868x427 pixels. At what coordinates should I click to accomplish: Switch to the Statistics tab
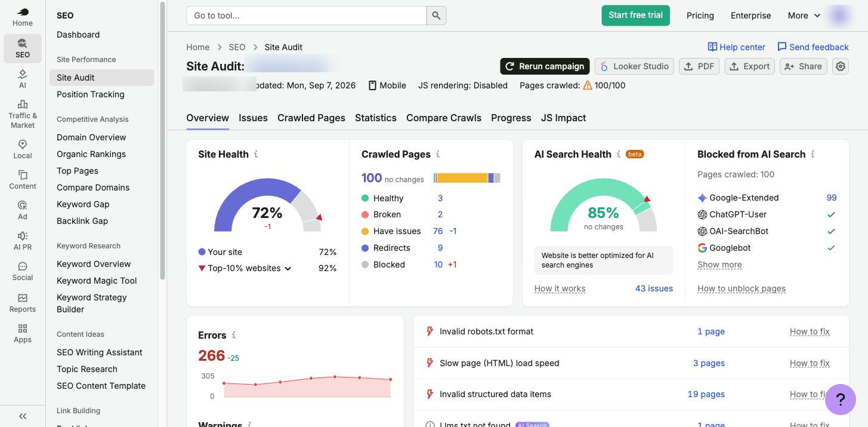click(376, 118)
